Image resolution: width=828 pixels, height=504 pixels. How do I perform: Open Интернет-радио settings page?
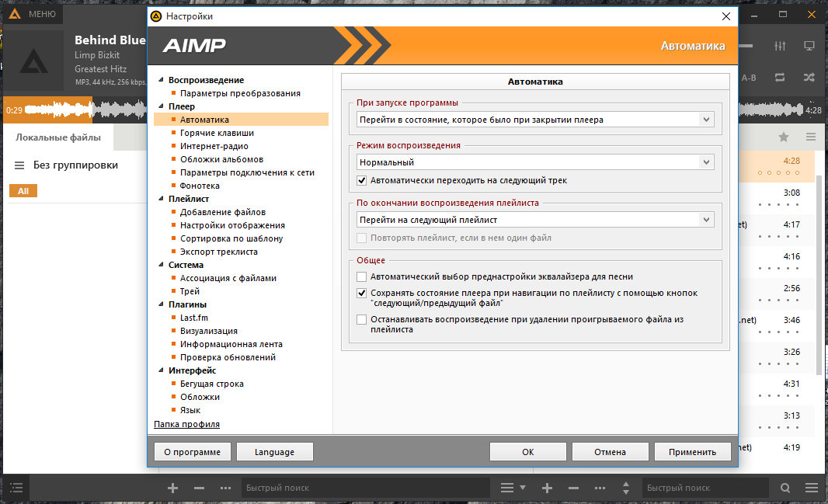[214, 146]
